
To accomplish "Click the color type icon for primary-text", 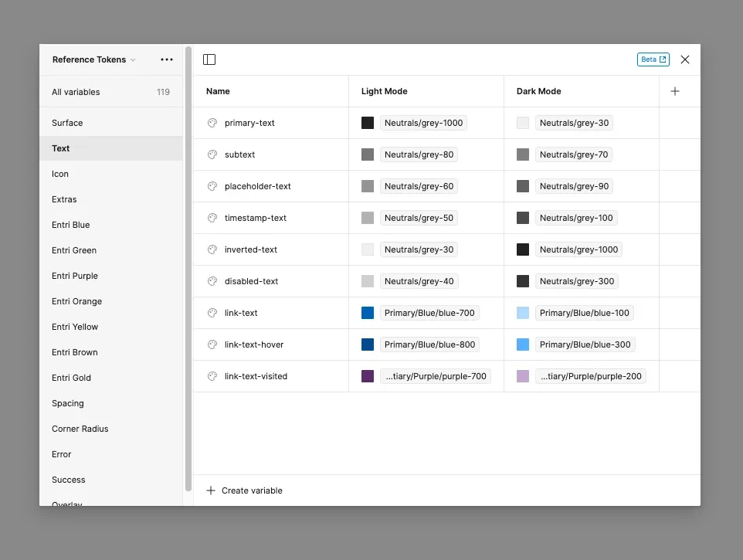I will click(x=212, y=123).
